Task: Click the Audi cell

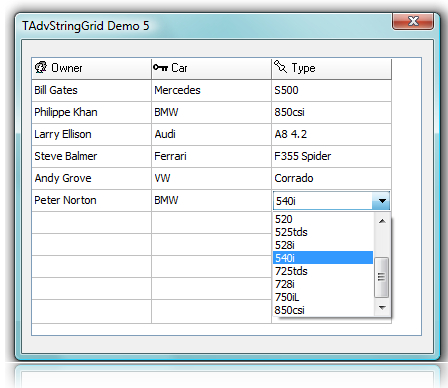Action: [211, 134]
